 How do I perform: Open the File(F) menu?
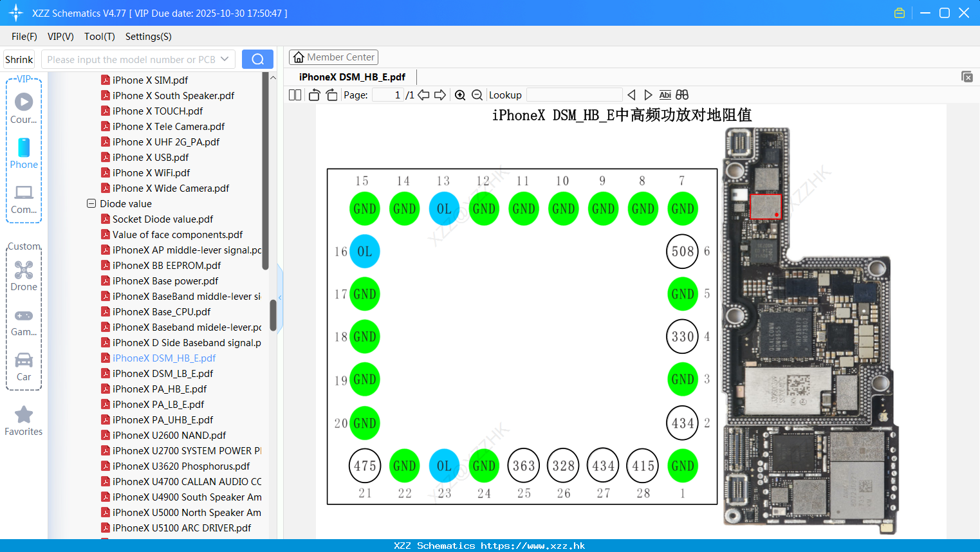(x=24, y=37)
